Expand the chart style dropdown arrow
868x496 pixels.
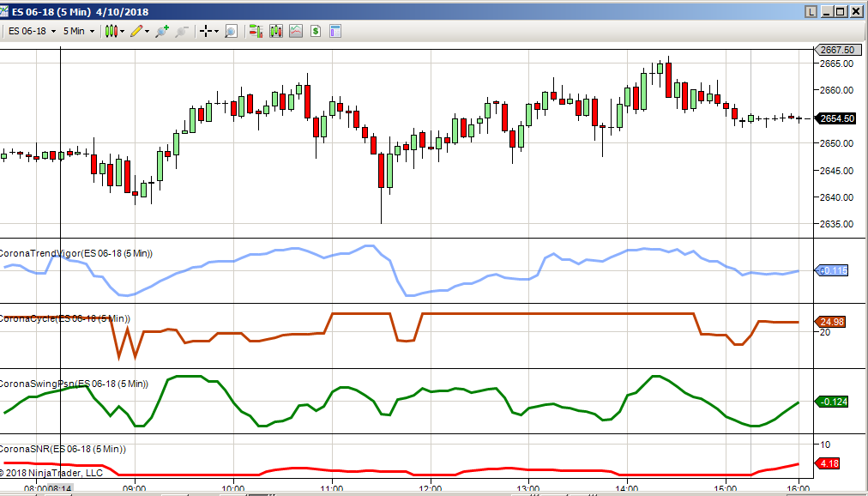[x=123, y=32]
